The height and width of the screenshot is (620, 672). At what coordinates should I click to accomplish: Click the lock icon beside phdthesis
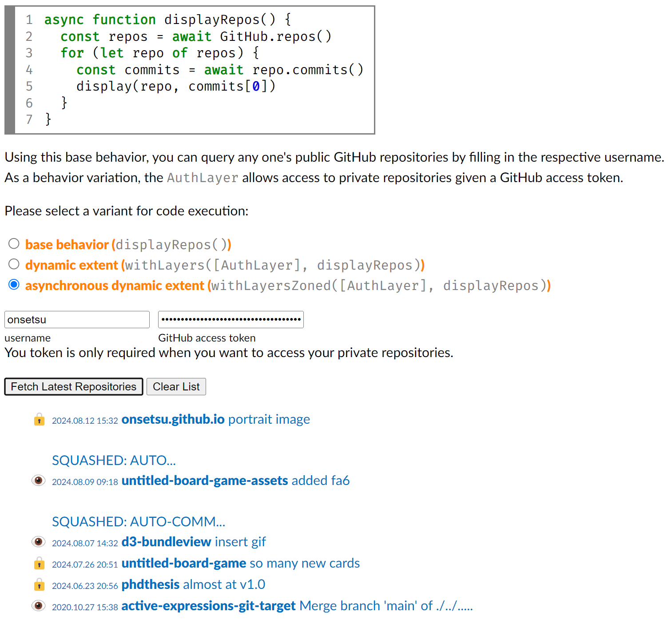pos(39,585)
